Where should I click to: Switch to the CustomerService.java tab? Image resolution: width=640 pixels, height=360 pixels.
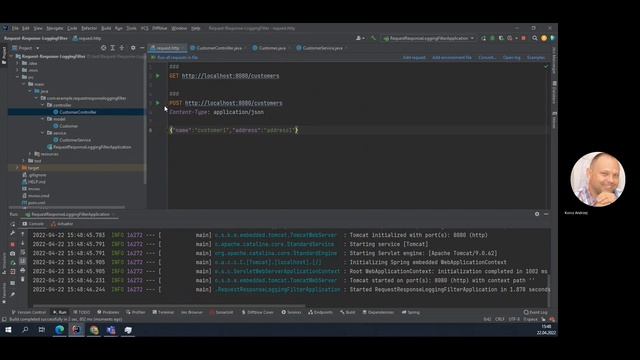(322, 48)
